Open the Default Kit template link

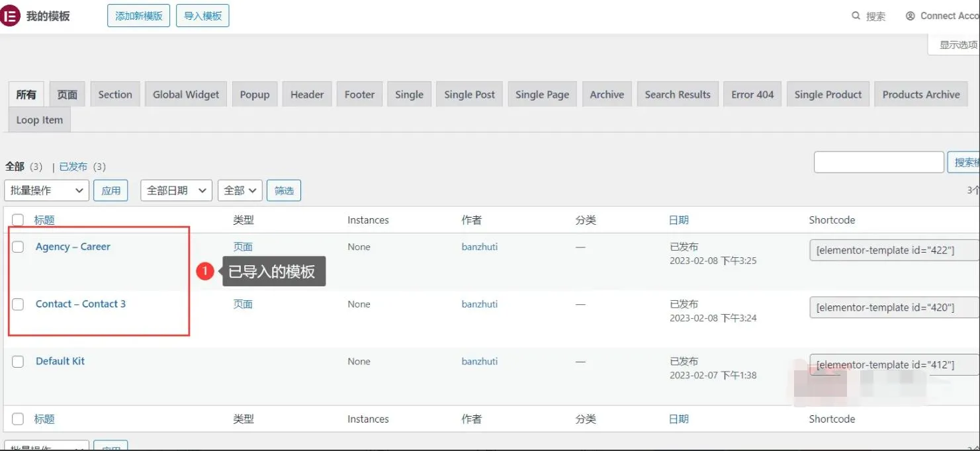[60, 361]
